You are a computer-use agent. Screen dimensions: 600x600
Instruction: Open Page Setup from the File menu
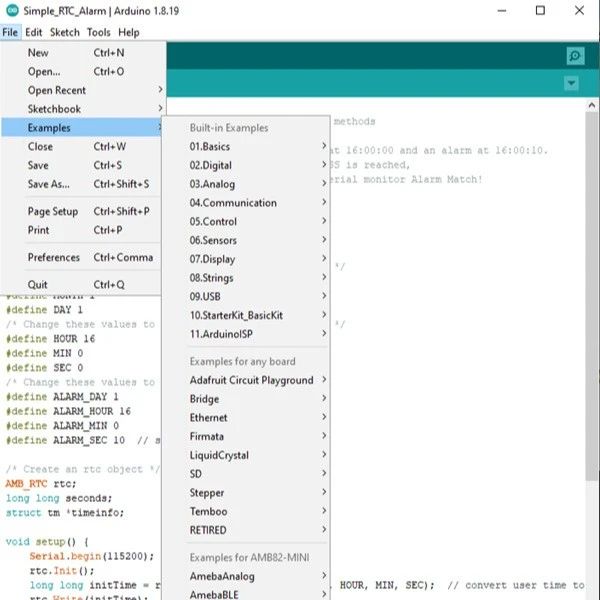click(82, 211)
